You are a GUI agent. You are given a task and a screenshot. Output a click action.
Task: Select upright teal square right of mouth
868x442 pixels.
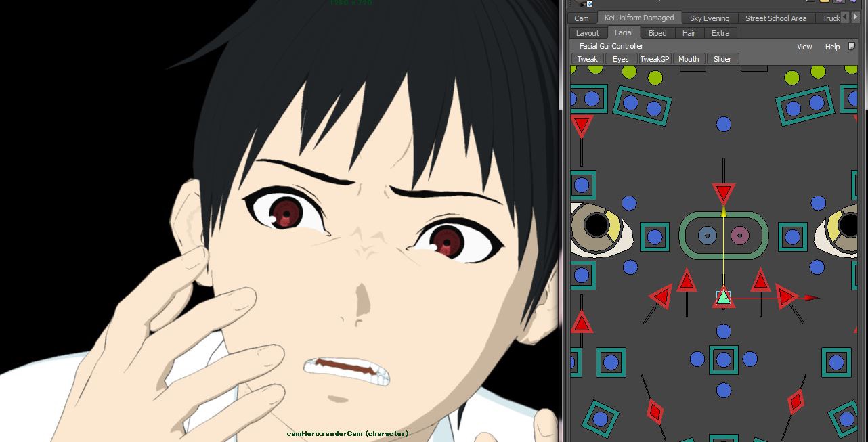[836, 363]
